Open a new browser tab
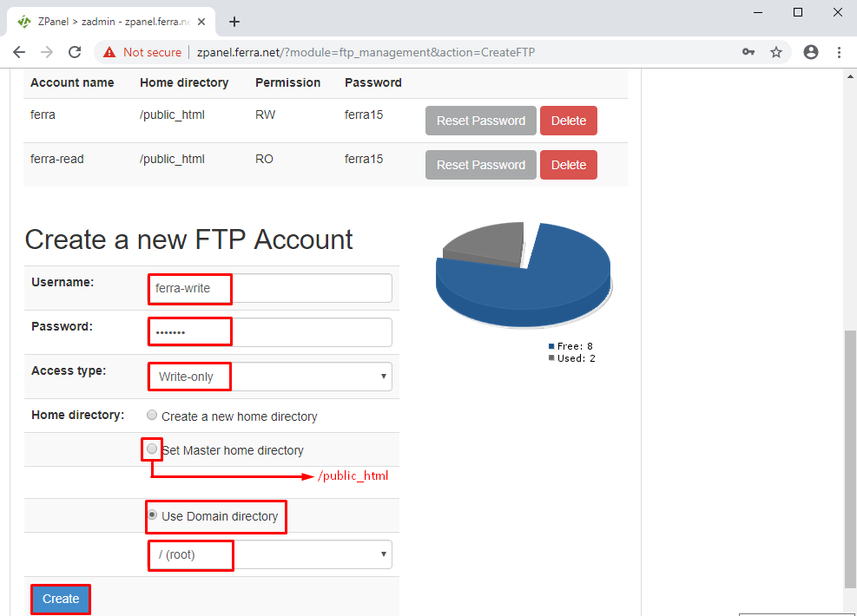Screen dimensions: 857x616 pyautogui.click(x=234, y=23)
